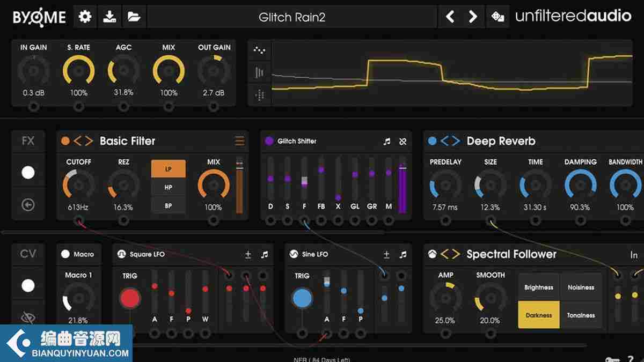Click the FX rack white circle button
The width and height of the screenshot is (644, 362).
(28, 172)
